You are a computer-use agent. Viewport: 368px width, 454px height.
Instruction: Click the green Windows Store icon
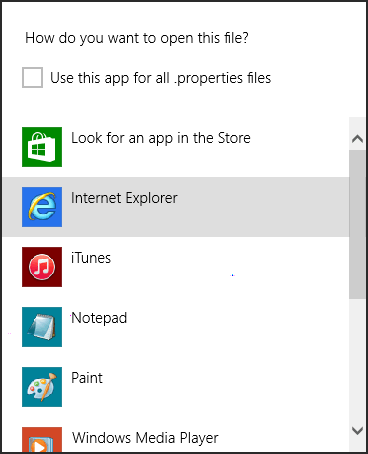click(x=42, y=147)
